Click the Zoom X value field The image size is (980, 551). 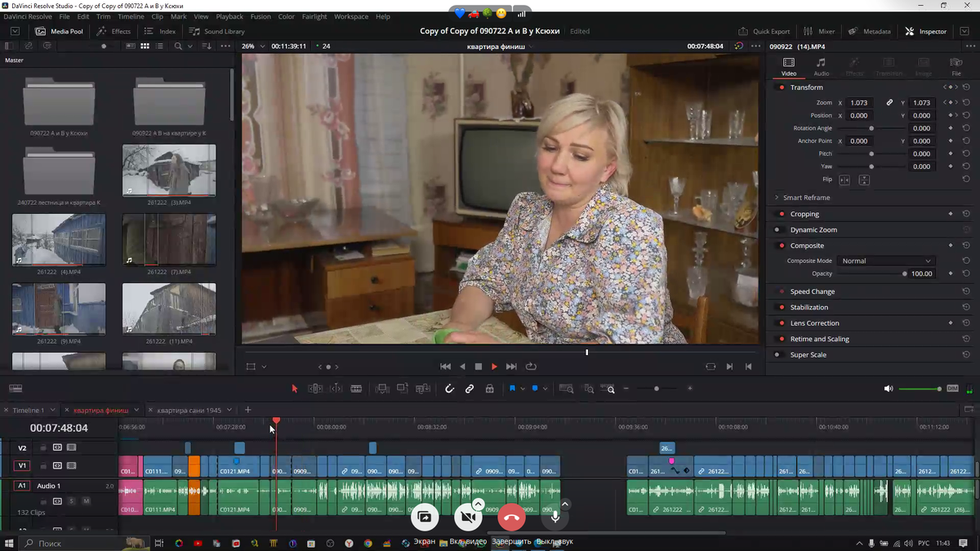pyautogui.click(x=860, y=103)
